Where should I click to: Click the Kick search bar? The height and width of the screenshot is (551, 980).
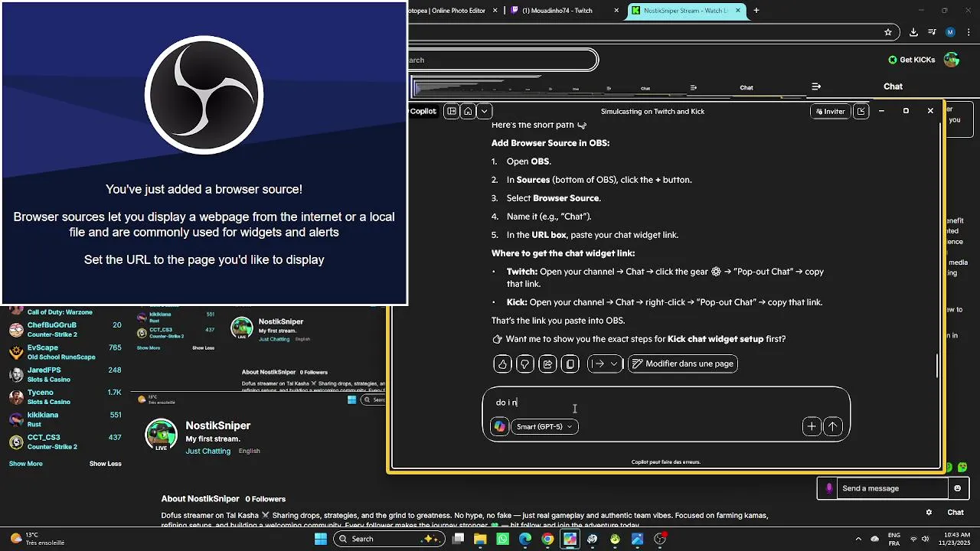pos(502,60)
